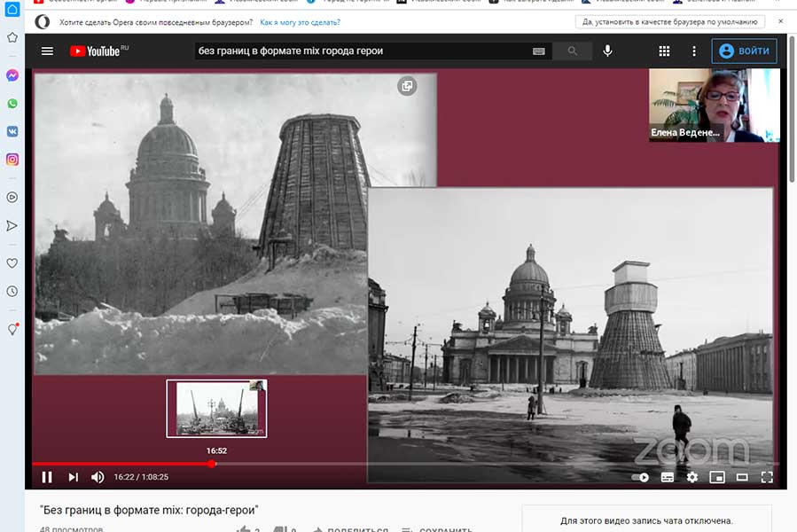Click the 16:22 / 1:08:25 time display

pos(141,477)
